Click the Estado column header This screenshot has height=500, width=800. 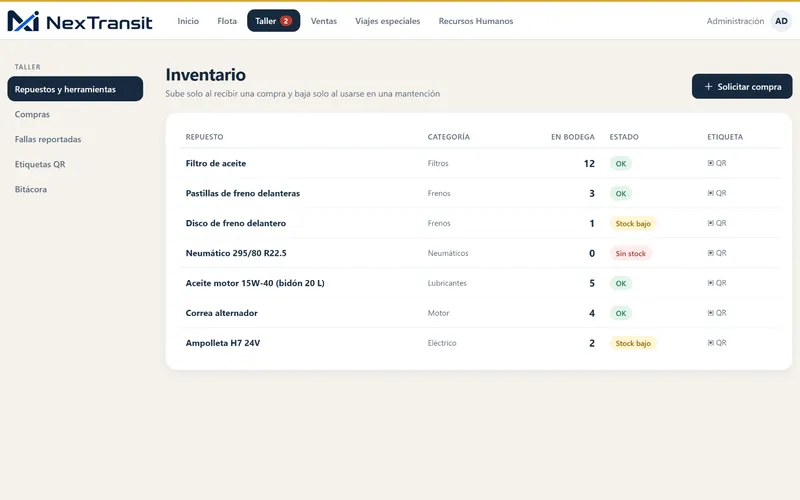click(624, 137)
